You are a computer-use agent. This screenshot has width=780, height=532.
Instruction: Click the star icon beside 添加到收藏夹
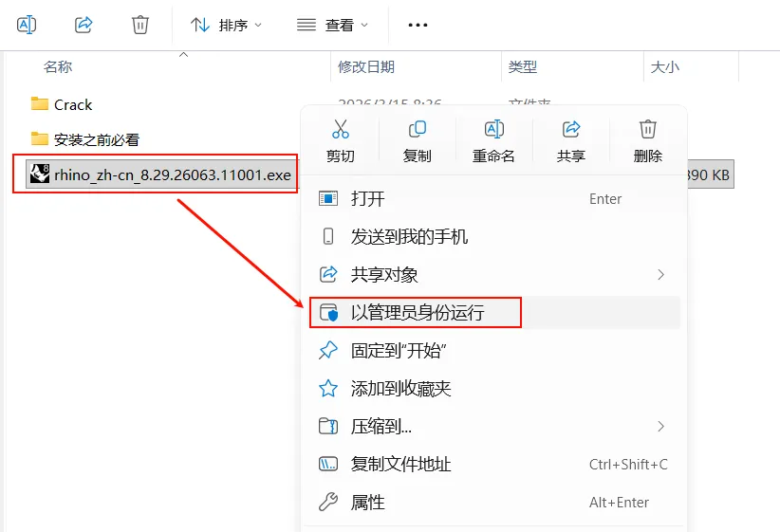pos(328,388)
